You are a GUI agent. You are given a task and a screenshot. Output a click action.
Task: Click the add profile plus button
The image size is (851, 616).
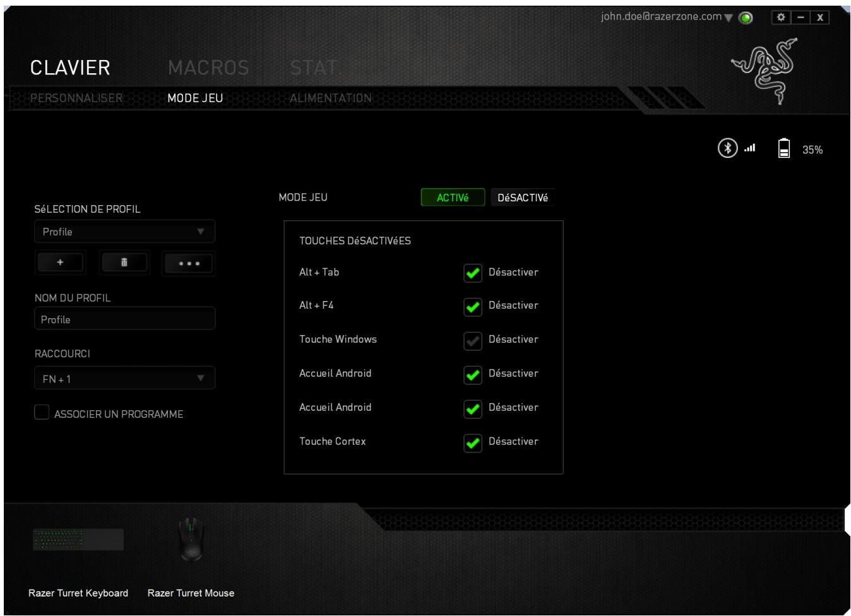[x=61, y=263]
